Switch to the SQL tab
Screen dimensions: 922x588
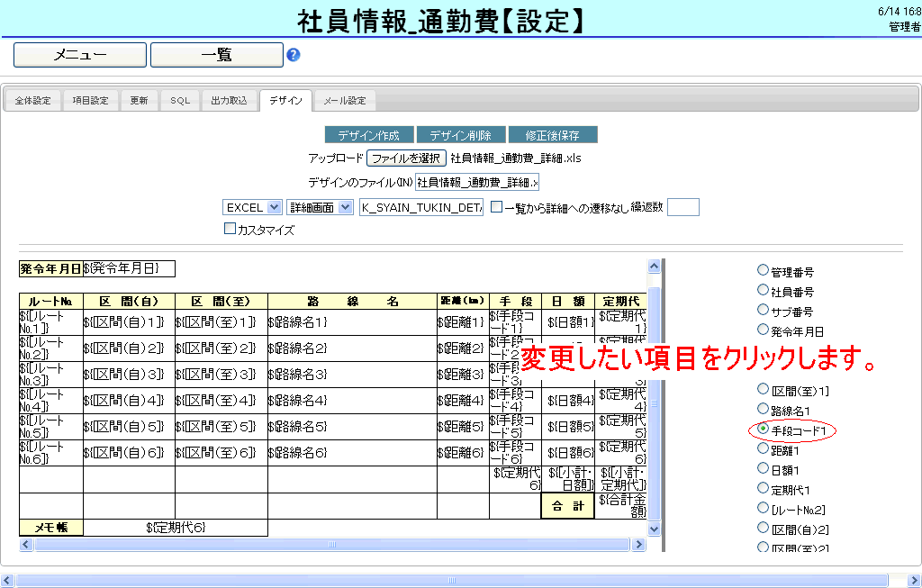(x=180, y=101)
